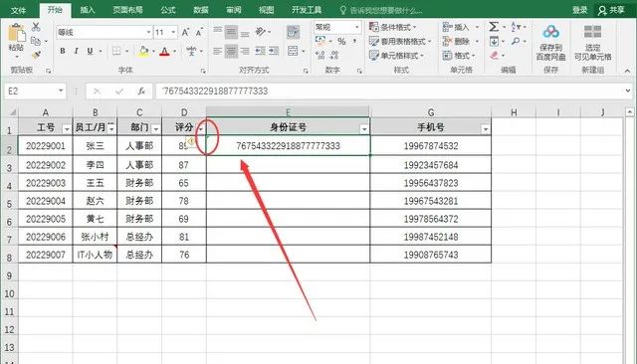Apply percent style format
This screenshot has width=637, height=364.
click(x=341, y=42)
